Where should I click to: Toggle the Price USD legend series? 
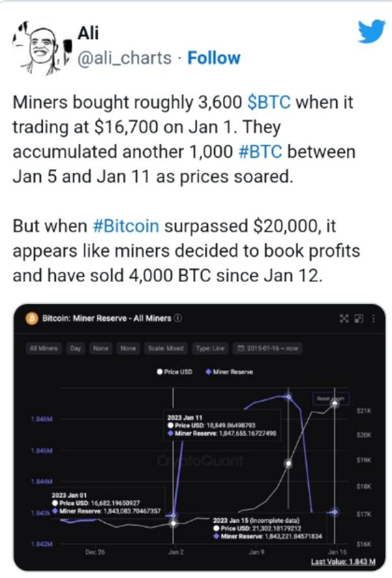point(174,372)
